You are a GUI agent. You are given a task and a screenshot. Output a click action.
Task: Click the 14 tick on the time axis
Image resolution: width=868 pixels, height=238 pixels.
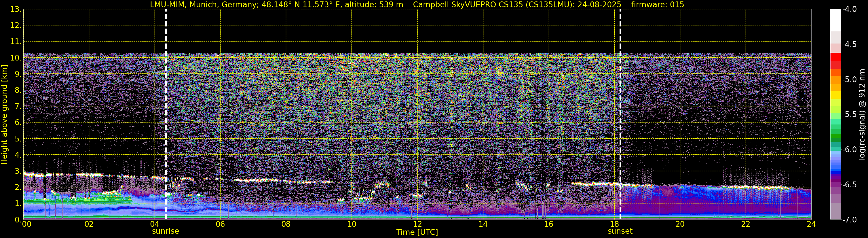point(483,224)
